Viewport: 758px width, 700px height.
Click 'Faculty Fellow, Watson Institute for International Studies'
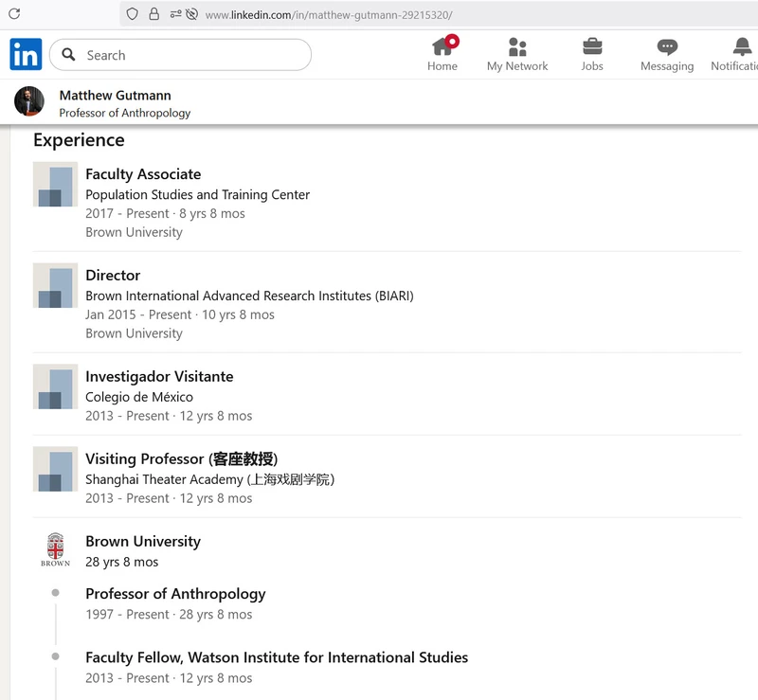[x=277, y=657]
